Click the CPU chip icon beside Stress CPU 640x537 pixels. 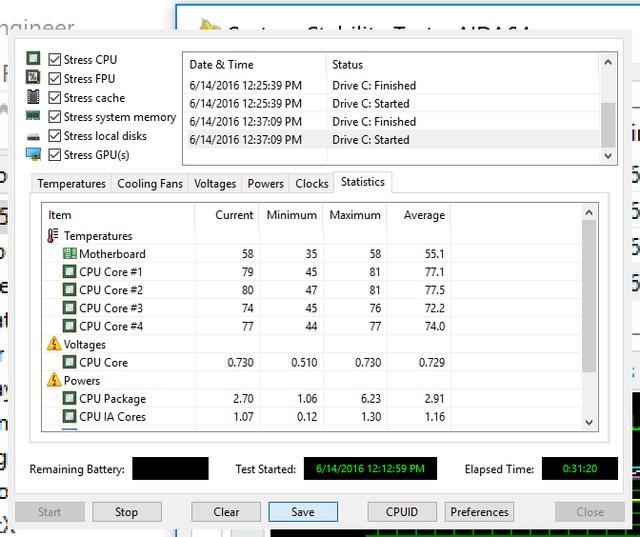click(x=33, y=58)
